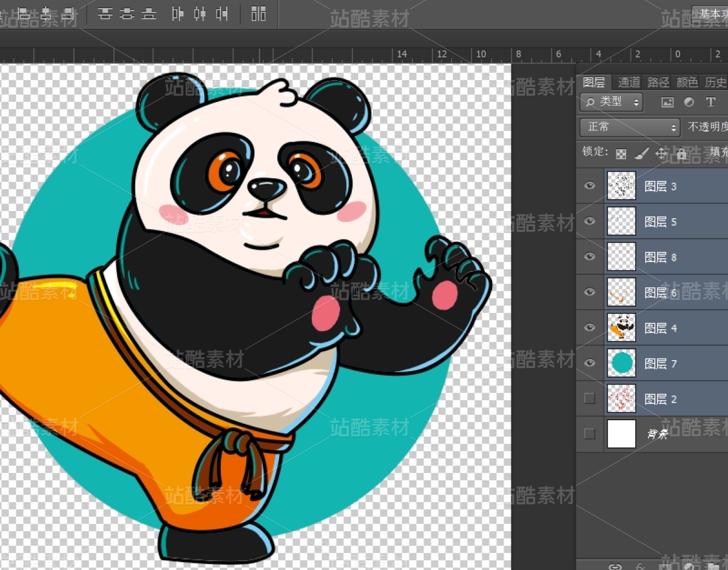Viewport: 728px width, 570px height.
Task: Filter layers by adjustment layer icon
Action: pos(689,102)
